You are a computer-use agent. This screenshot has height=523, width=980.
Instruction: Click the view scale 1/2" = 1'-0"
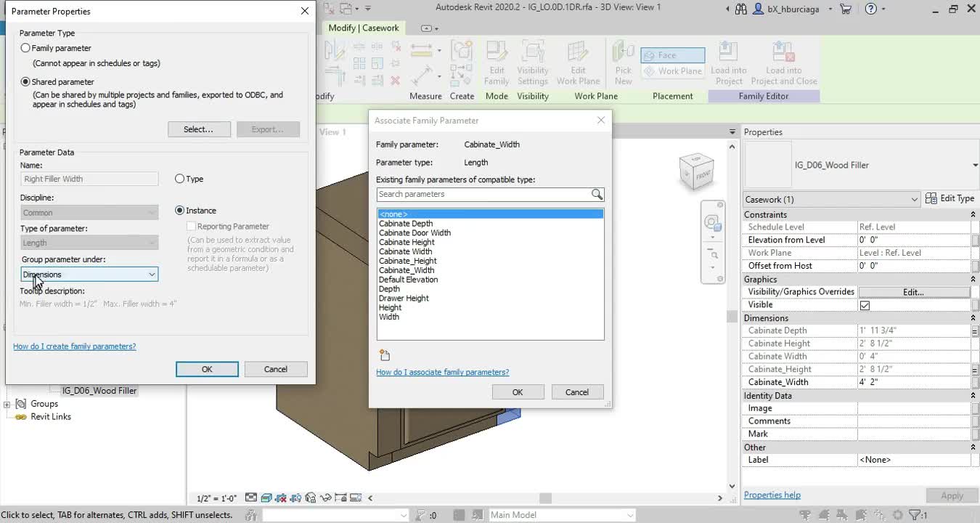point(217,498)
